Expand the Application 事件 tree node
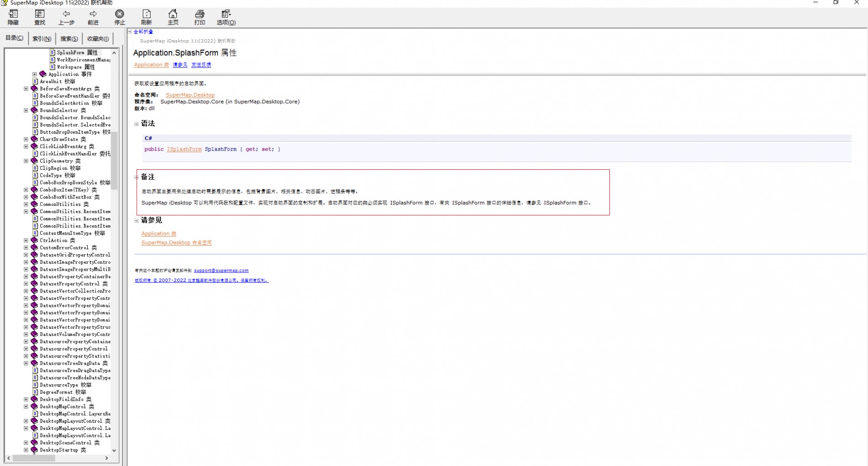 tap(35, 74)
